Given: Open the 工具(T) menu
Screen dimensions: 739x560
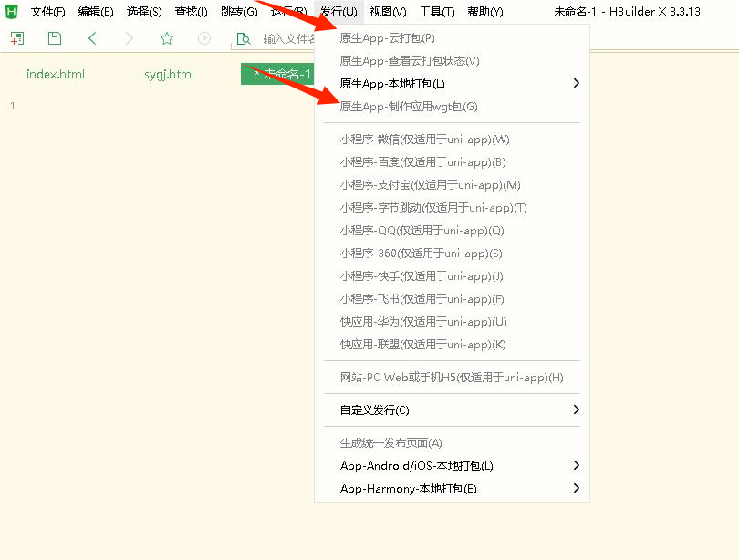Looking at the screenshot, I should pos(437,12).
